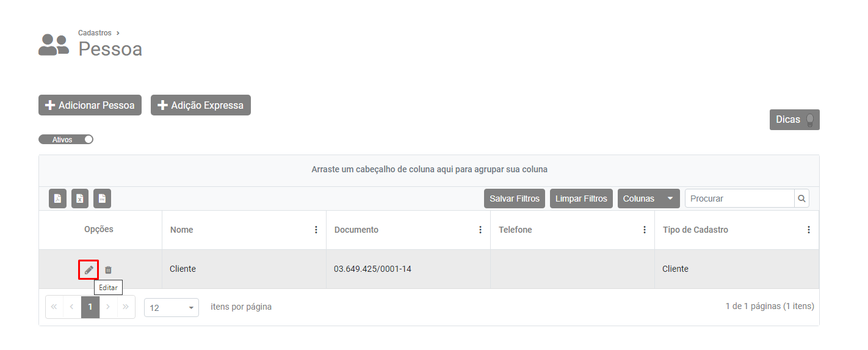Click the search magnifier icon
Viewport: 868px width, 350px height.
pyautogui.click(x=801, y=199)
